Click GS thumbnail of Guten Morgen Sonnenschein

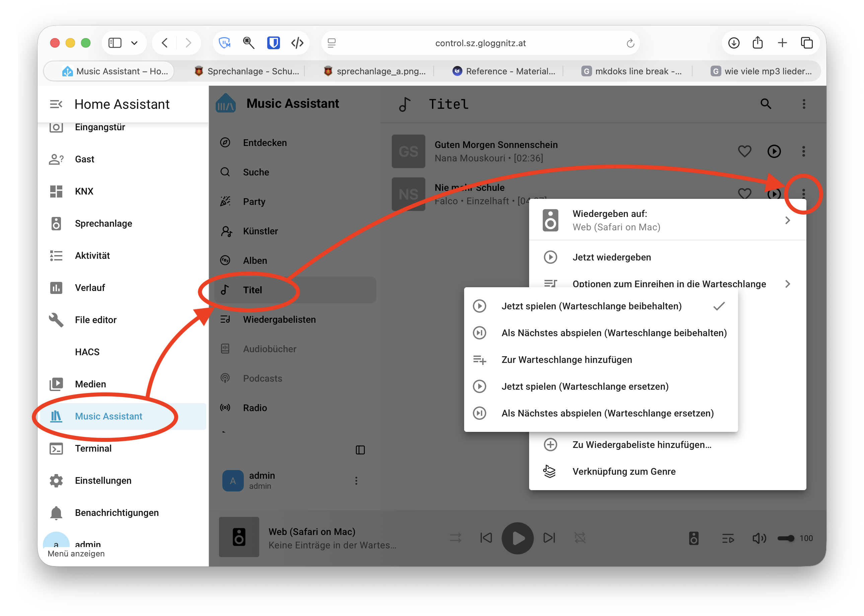[x=408, y=151]
